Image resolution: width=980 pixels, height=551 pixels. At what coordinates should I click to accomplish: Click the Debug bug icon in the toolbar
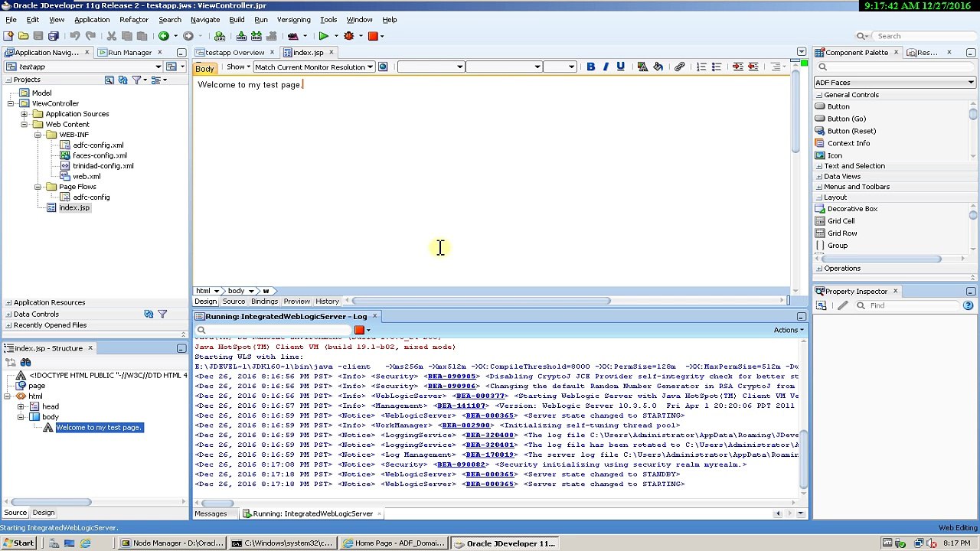[349, 36]
